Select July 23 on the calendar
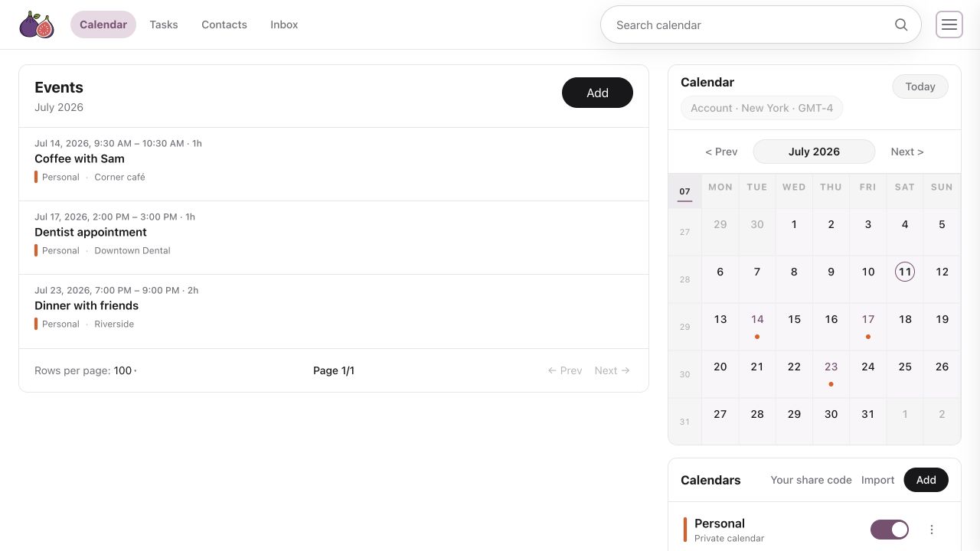The height and width of the screenshot is (551, 980). (831, 373)
